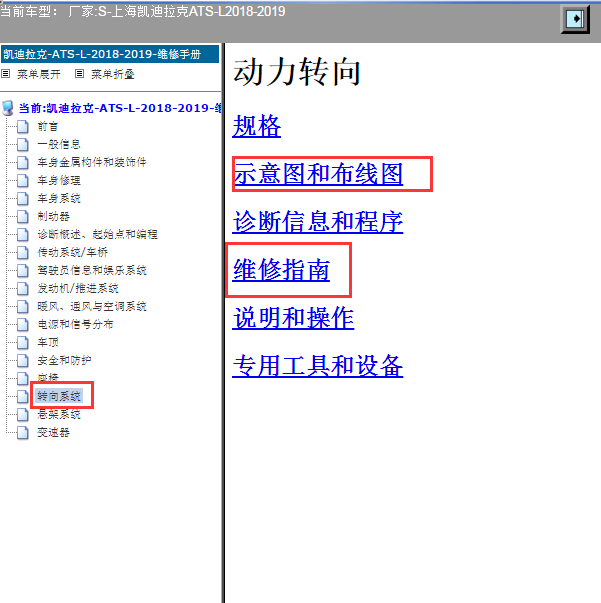Open the 说明和操作 link
This screenshot has width=601, height=603.
293,318
